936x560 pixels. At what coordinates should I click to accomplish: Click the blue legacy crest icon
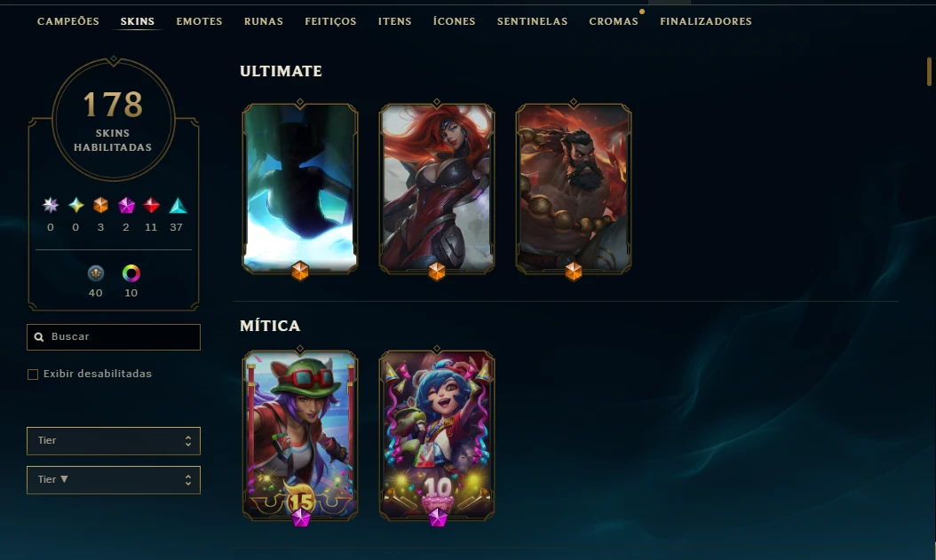[x=96, y=273]
